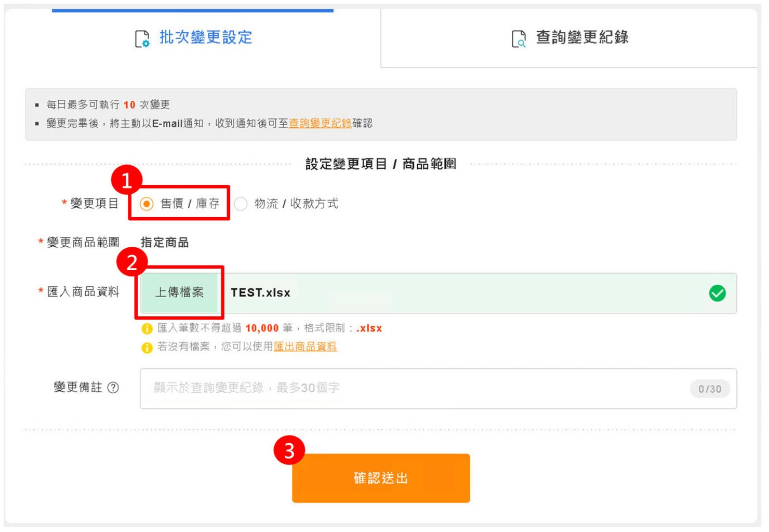Click the document-search icon beside 查詢變更紀錄
769x532 pixels.
(519, 39)
